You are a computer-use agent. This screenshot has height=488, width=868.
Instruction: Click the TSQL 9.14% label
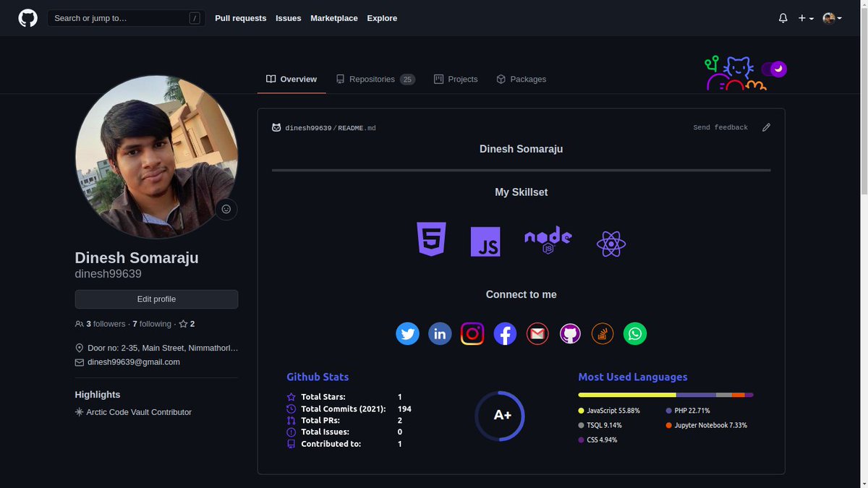(605, 425)
